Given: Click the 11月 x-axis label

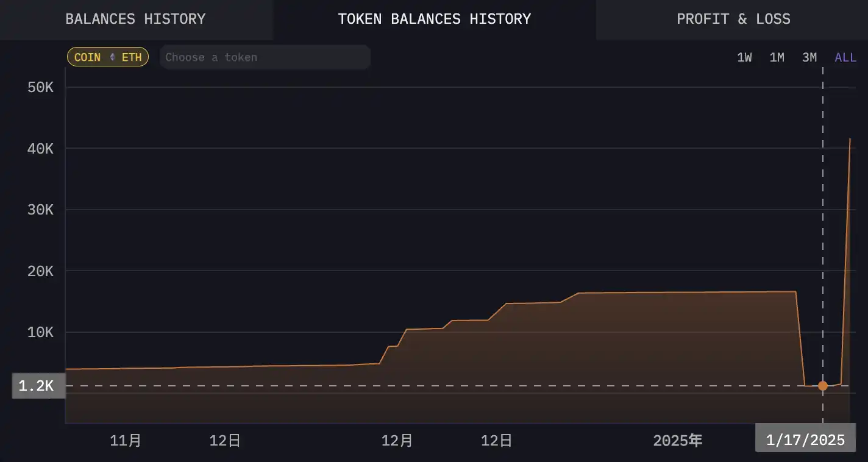Looking at the screenshot, I should pyautogui.click(x=126, y=440).
